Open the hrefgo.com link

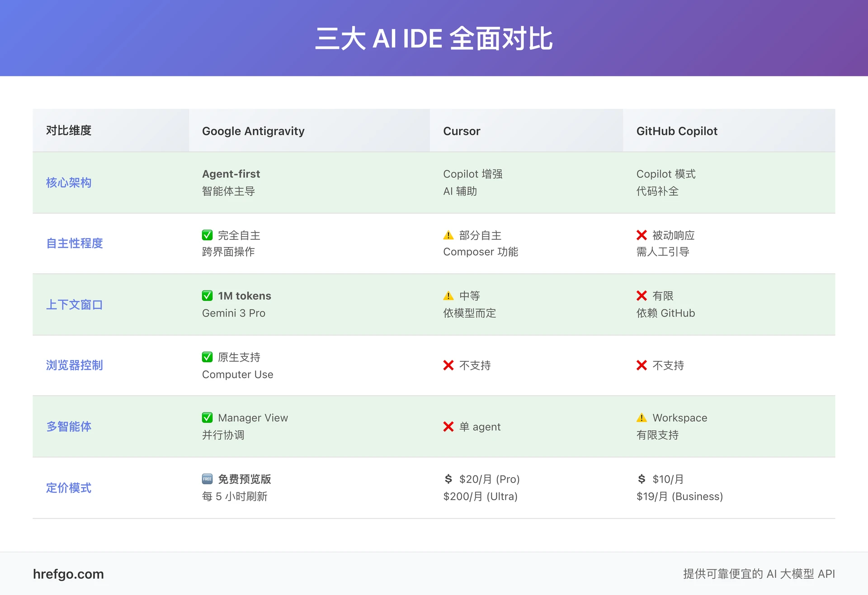[x=68, y=574]
